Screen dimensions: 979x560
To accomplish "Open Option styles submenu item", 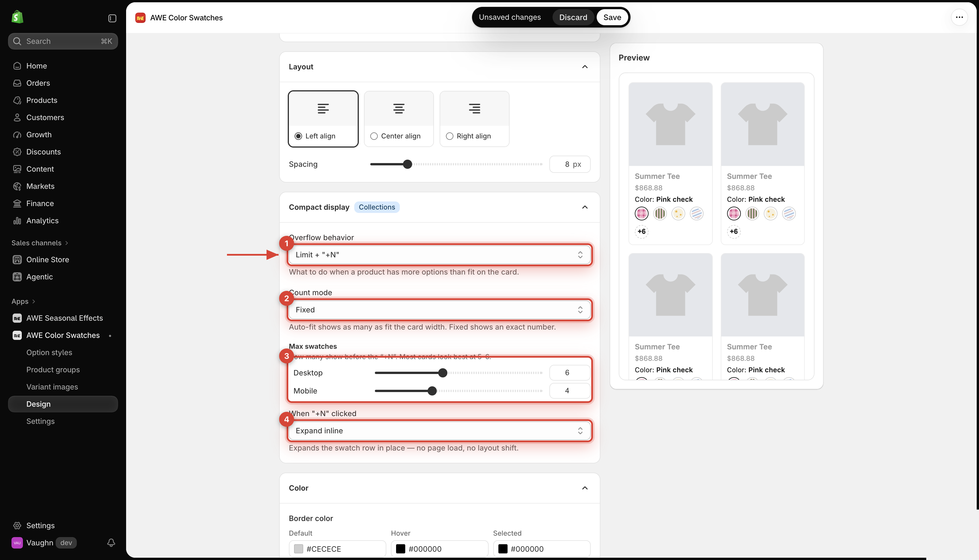I will click(49, 352).
